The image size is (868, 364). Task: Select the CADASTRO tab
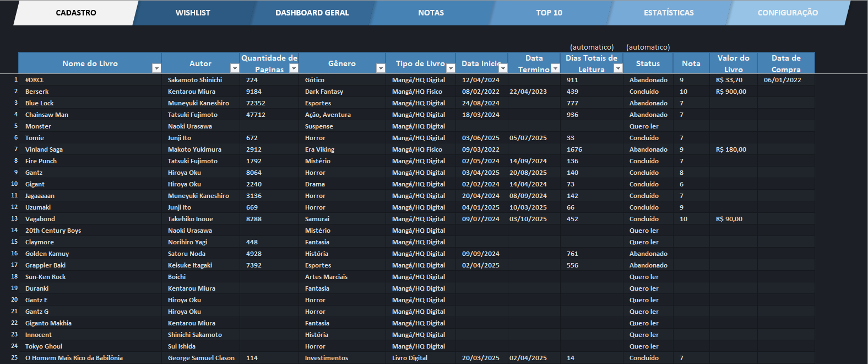coord(76,13)
